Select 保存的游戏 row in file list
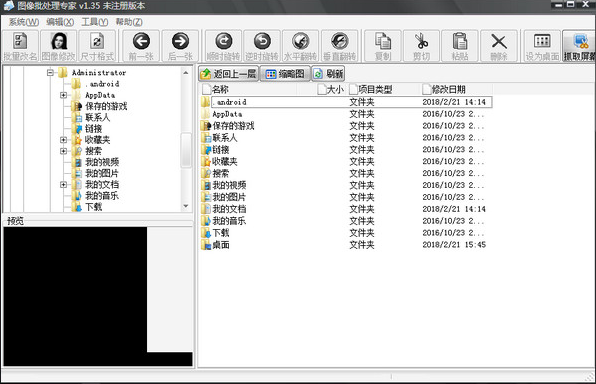The width and height of the screenshot is (596, 384). pos(346,125)
